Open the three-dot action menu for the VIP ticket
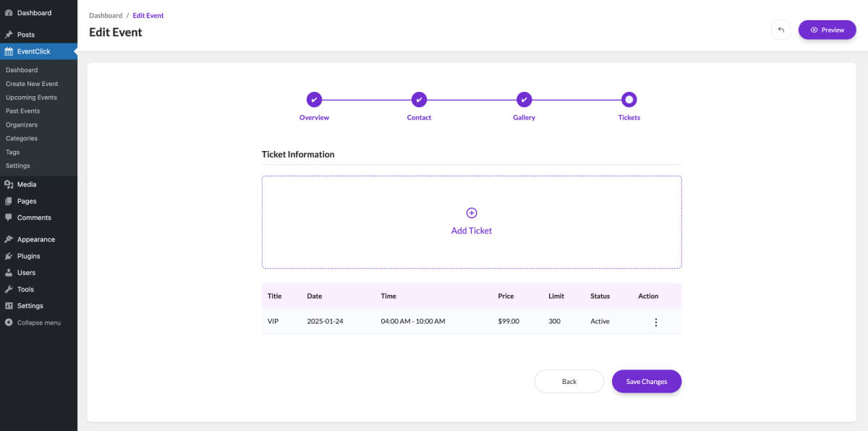This screenshot has width=868, height=431. [656, 322]
